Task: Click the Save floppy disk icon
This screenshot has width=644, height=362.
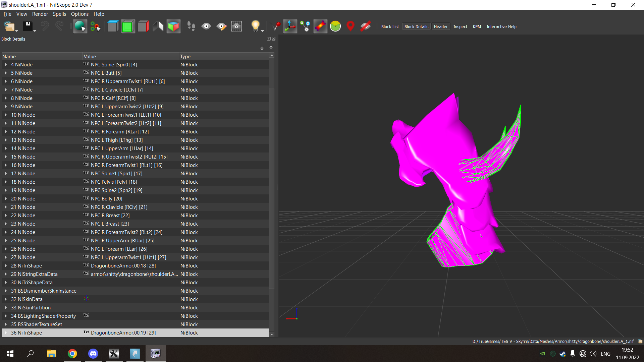Action: coord(28,26)
